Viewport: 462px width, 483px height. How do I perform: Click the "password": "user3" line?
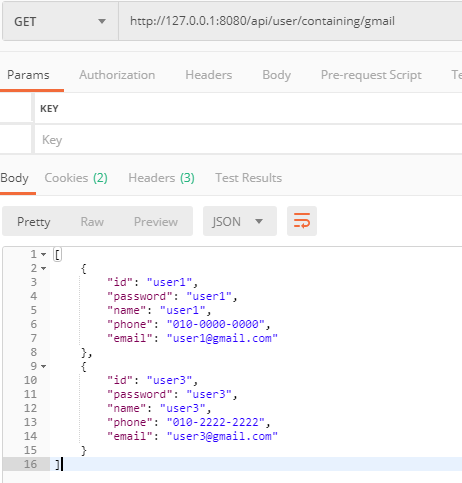click(172, 394)
